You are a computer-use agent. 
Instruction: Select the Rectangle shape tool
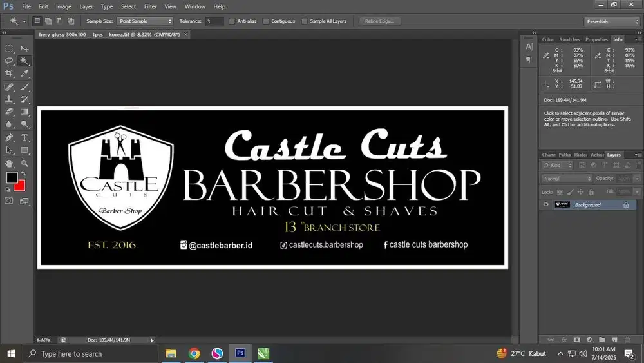pos(24,150)
